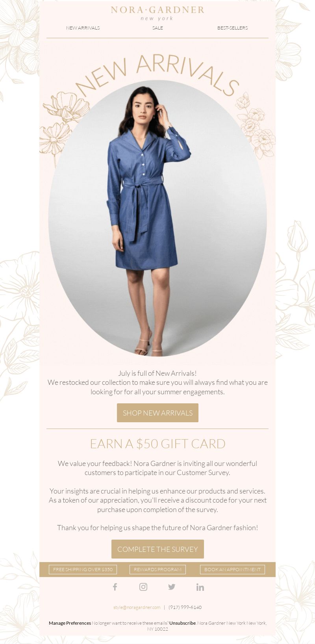Click the style@noragardner.com email link
Image resolution: width=315 pixels, height=644 pixels.
[137, 607]
